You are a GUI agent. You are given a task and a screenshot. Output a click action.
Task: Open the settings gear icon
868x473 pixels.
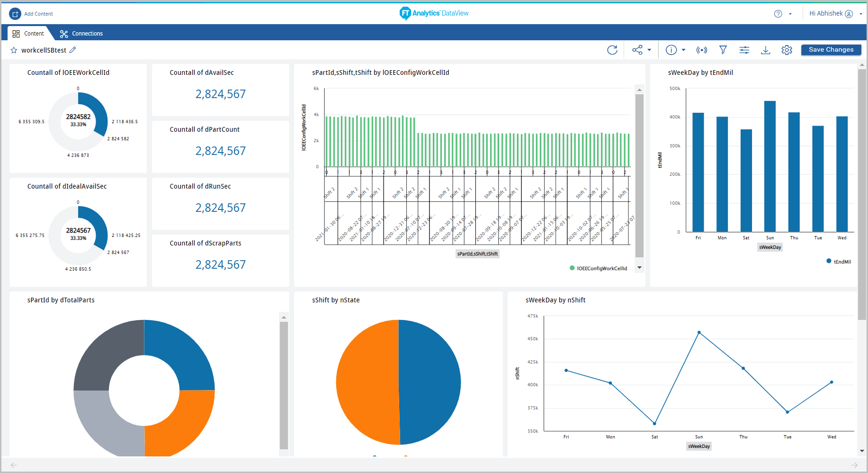coord(787,50)
